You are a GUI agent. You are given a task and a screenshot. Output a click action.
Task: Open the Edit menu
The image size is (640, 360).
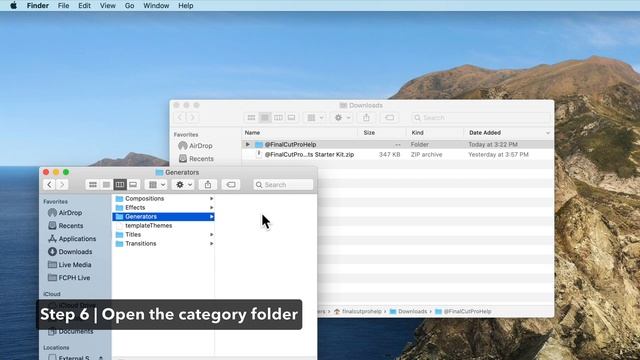tap(84, 6)
